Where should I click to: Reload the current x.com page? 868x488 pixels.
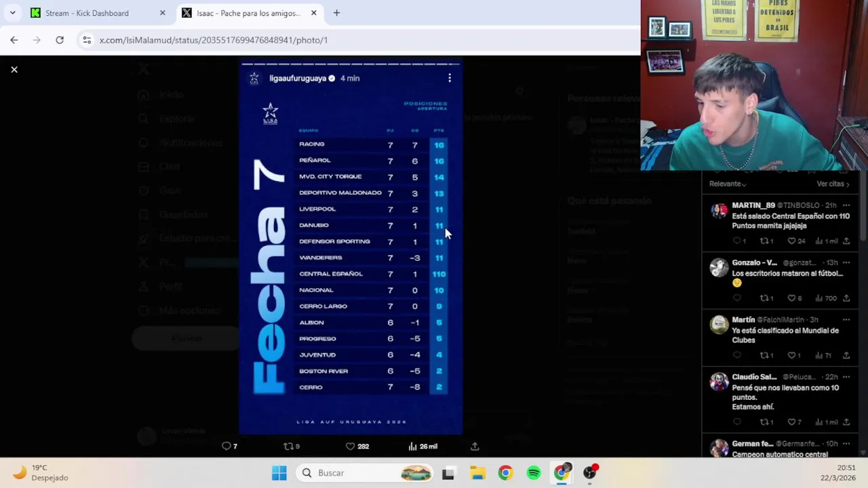[x=60, y=40]
